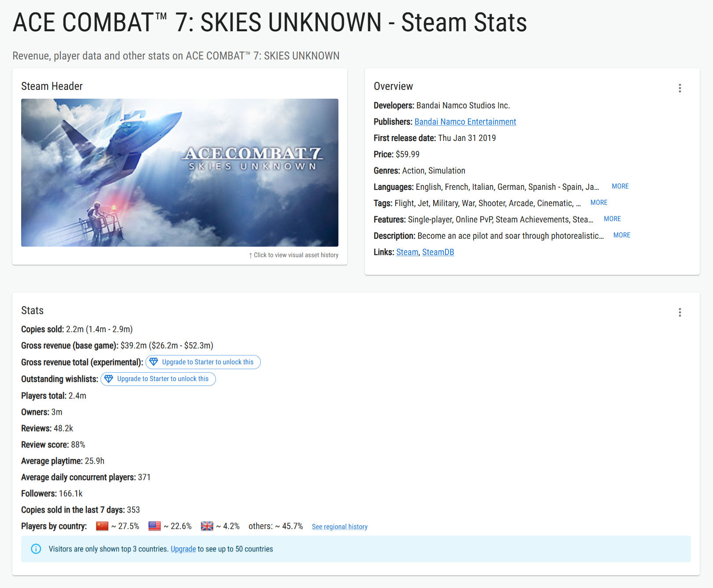Expand the Features list with MORE
Viewport: 713px width, 588px height.
point(612,219)
